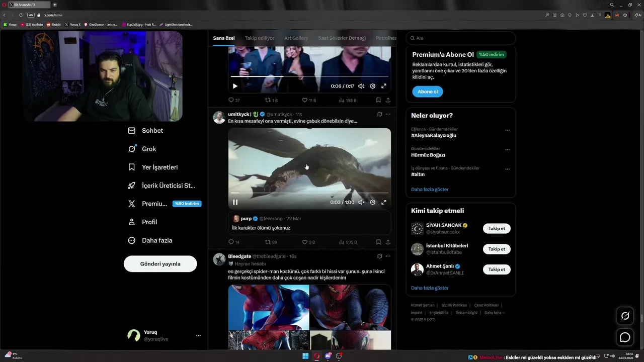
Task: Open floating chat bubble button
Action: click(x=625, y=337)
